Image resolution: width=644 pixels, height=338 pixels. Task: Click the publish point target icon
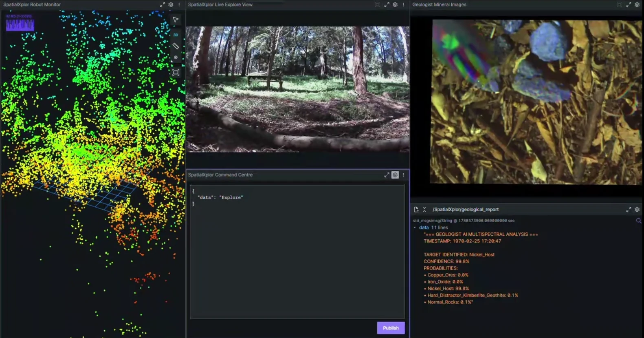[x=176, y=57]
